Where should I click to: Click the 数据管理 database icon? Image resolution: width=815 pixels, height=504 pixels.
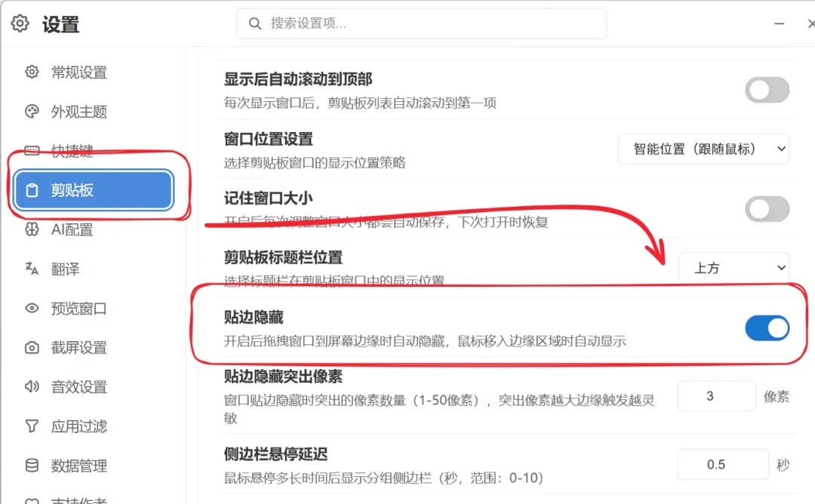click(x=32, y=465)
